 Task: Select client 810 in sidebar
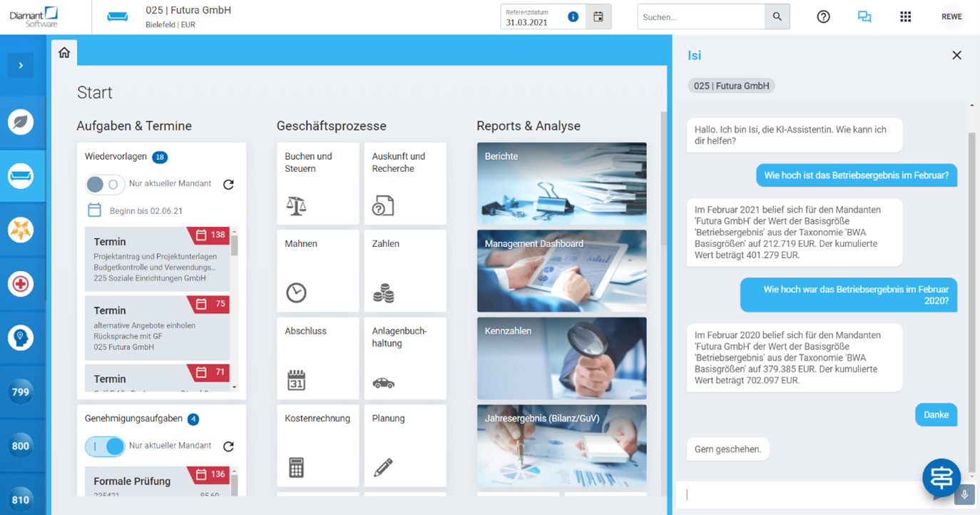(21, 499)
